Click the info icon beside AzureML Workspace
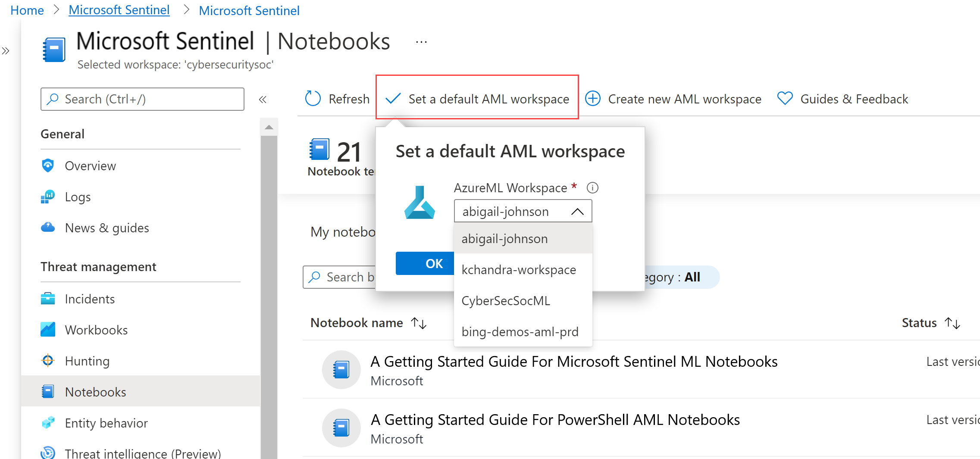This screenshot has width=980, height=459. (593, 187)
